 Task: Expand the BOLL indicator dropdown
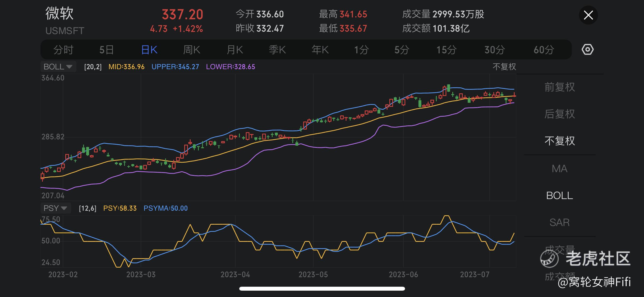click(x=58, y=67)
